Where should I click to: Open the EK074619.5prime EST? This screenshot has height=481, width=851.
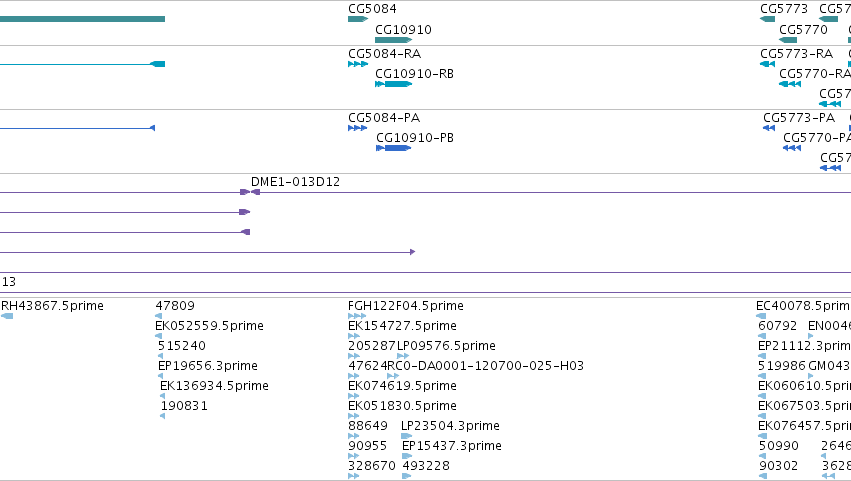(x=402, y=386)
